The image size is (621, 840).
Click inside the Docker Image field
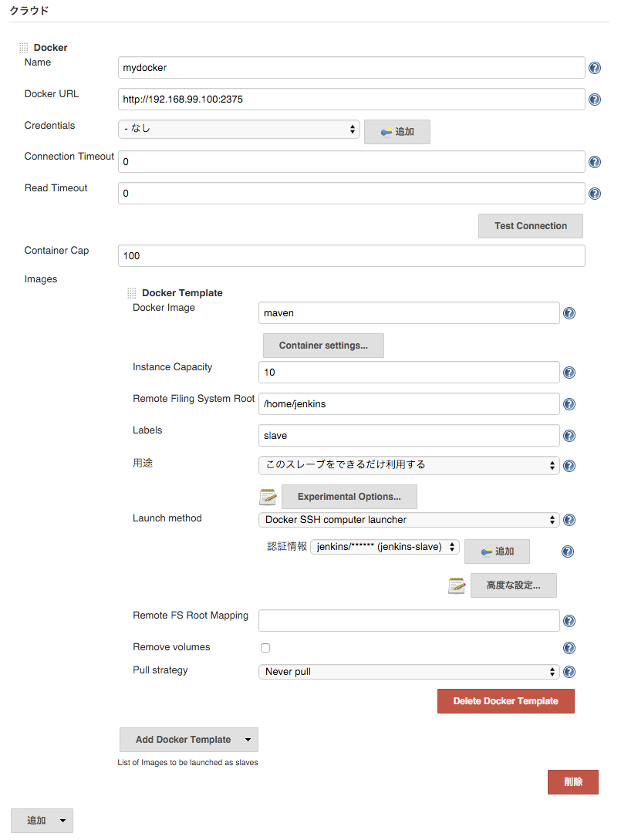(409, 312)
